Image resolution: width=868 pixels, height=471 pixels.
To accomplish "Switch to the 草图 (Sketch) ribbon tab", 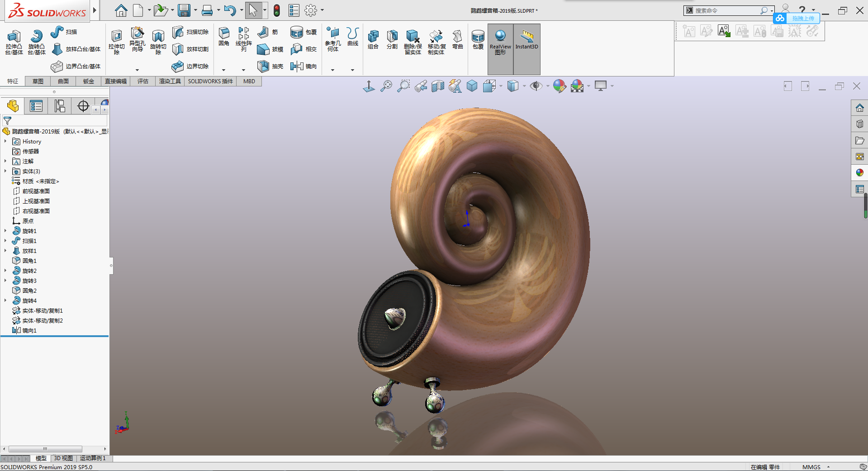I will pos(38,81).
